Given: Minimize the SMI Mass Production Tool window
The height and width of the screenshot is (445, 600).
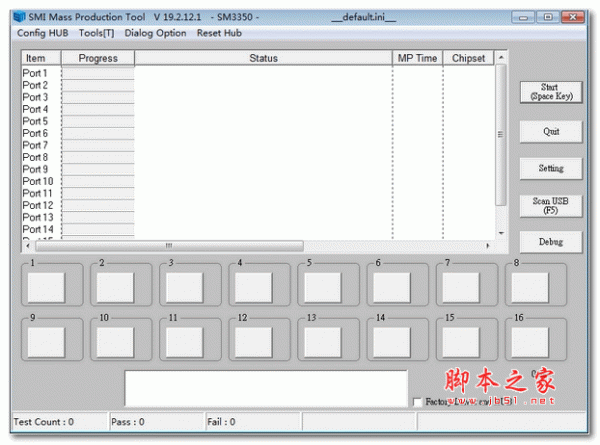Looking at the screenshot, I should [x=523, y=17].
